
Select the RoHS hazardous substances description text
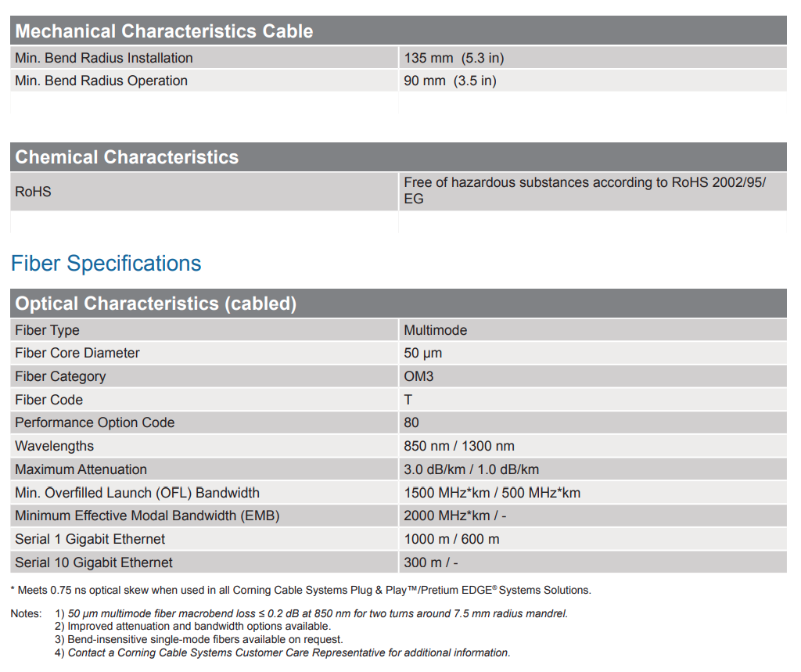click(584, 190)
